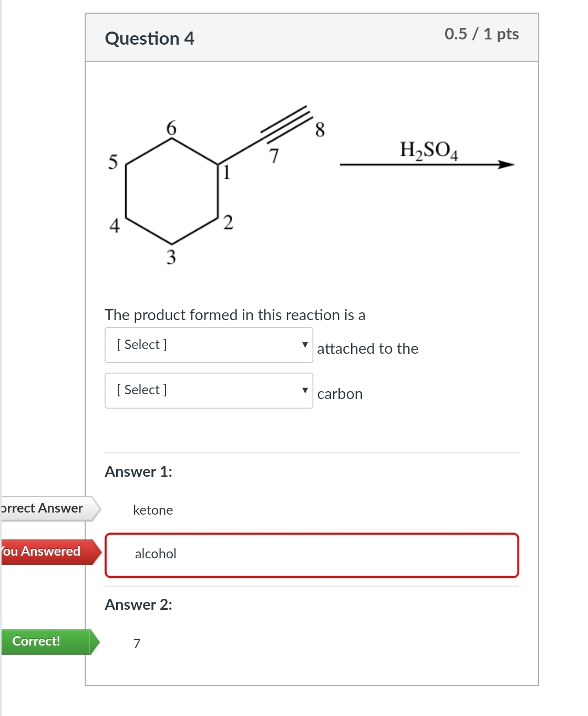Click the number 1 ring carbon label
The height and width of the screenshot is (716, 588).
[226, 172]
